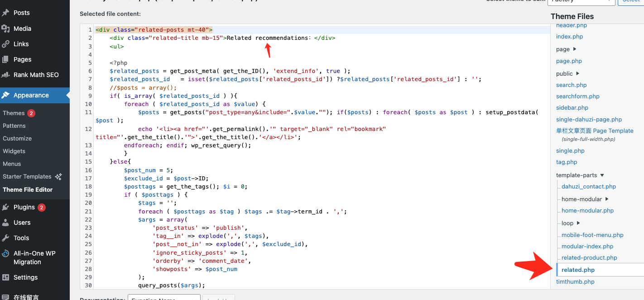644x300 pixels.
Task: Collapse the template-parts folder
Action: (602, 175)
